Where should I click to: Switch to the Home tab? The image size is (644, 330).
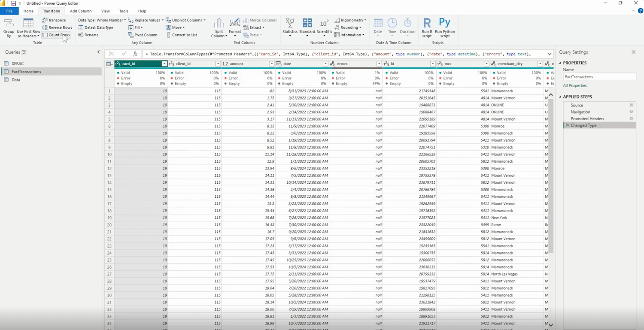pyautogui.click(x=28, y=11)
